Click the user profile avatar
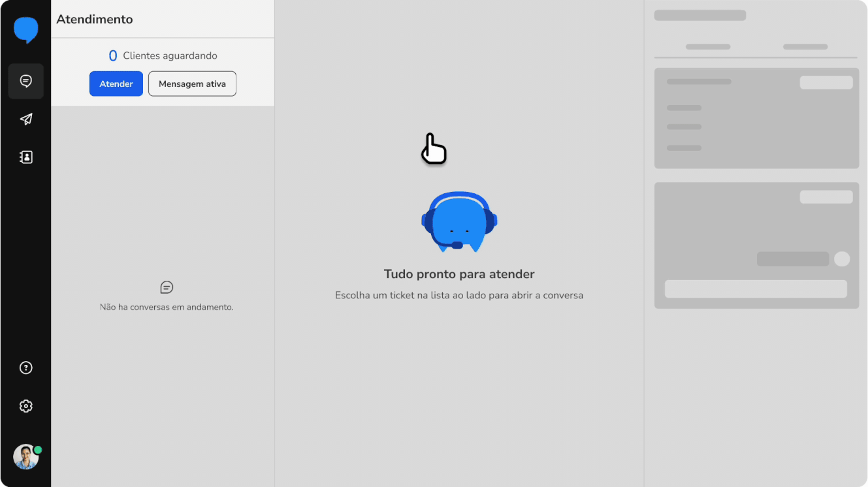The height and width of the screenshot is (487, 868). [x=25, y=458]
